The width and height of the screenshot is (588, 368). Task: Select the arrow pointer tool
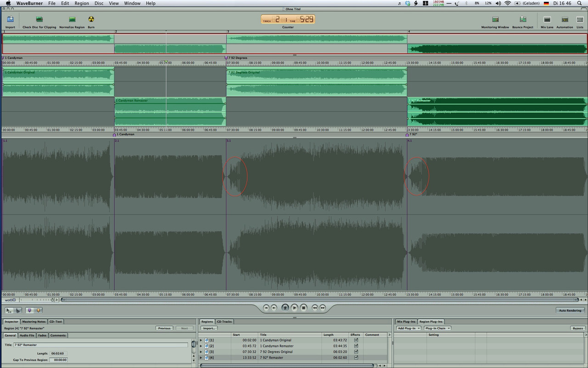[x=9, y=310]
